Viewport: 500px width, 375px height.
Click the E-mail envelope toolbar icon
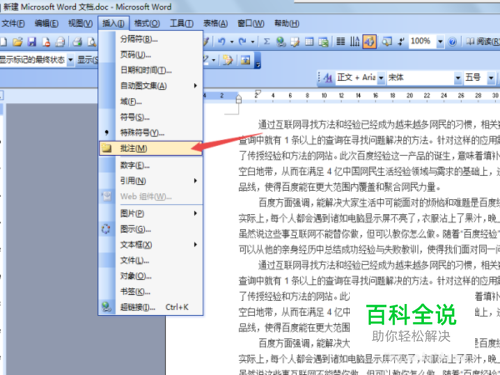click(x=60, y=42)
